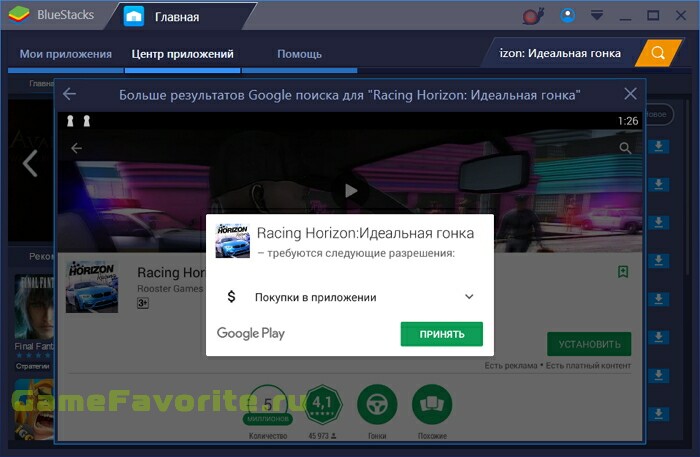Click the fifth download icon in right column
This screenshot has width=700, height=457.
point(658,299)
